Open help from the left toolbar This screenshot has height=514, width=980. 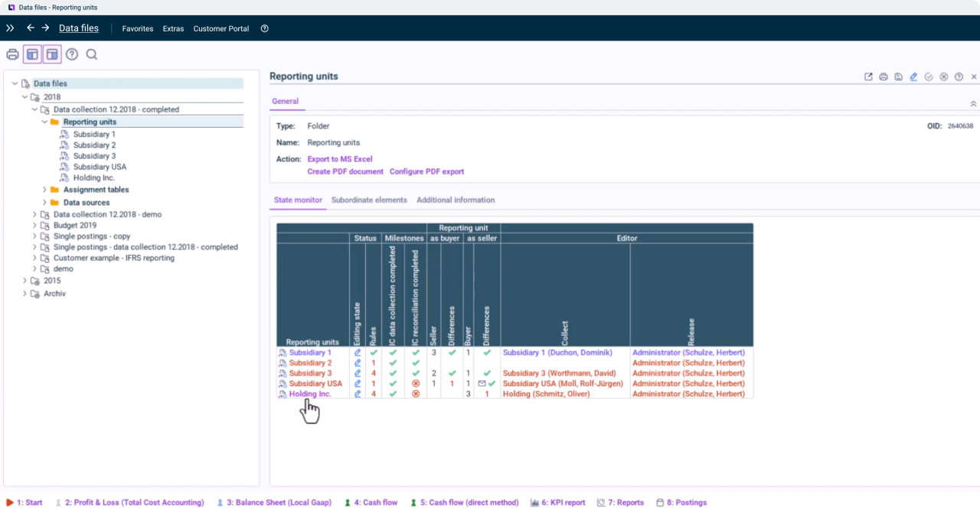72,54
